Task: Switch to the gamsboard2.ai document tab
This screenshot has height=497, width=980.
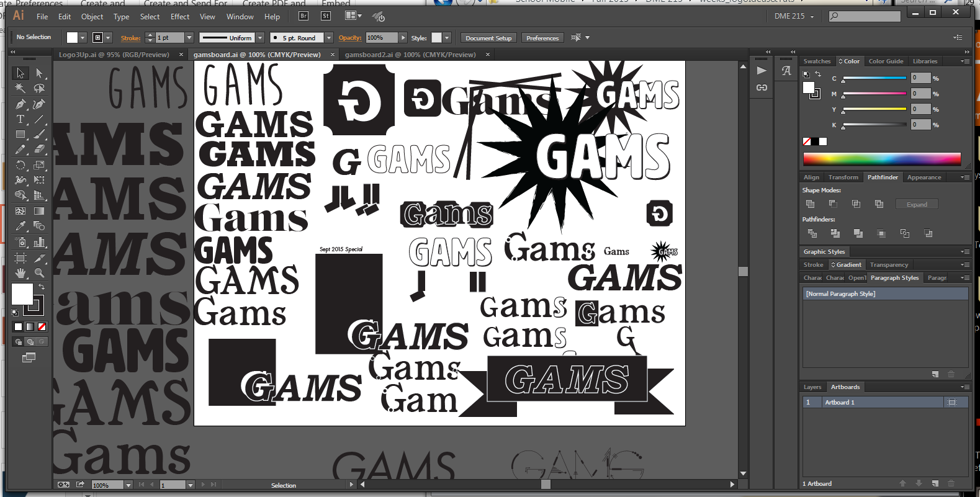Action: coord(410,55)
